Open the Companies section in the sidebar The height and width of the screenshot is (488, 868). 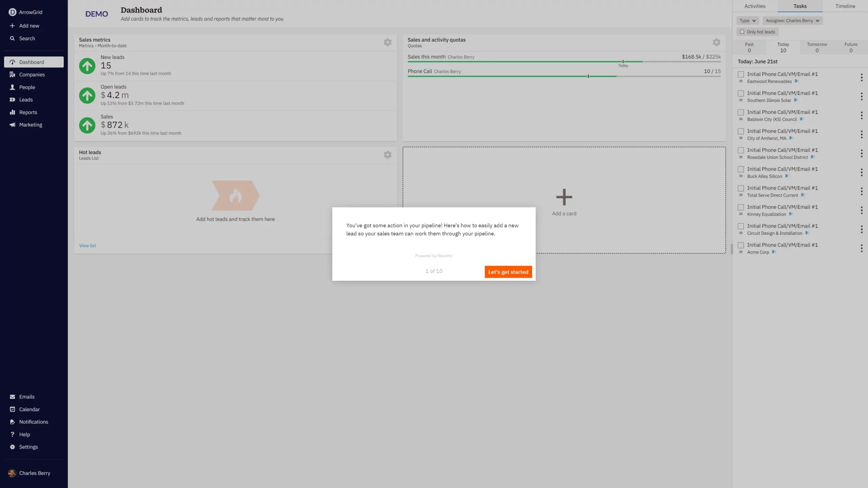coord(32,74)
